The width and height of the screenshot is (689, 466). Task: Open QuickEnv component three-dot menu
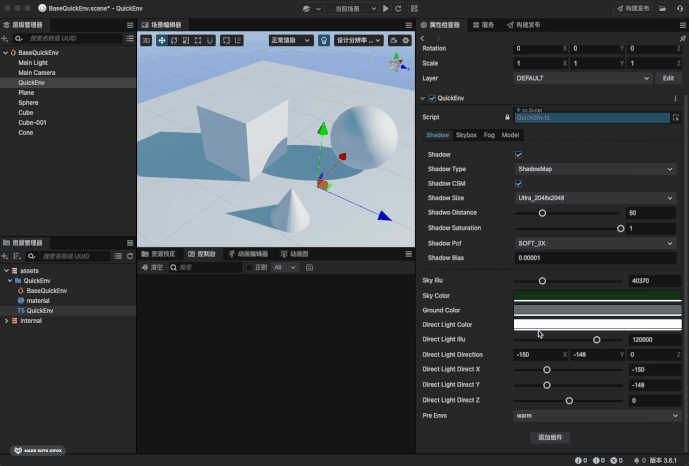pyautogui.click(x=675, y=98)
